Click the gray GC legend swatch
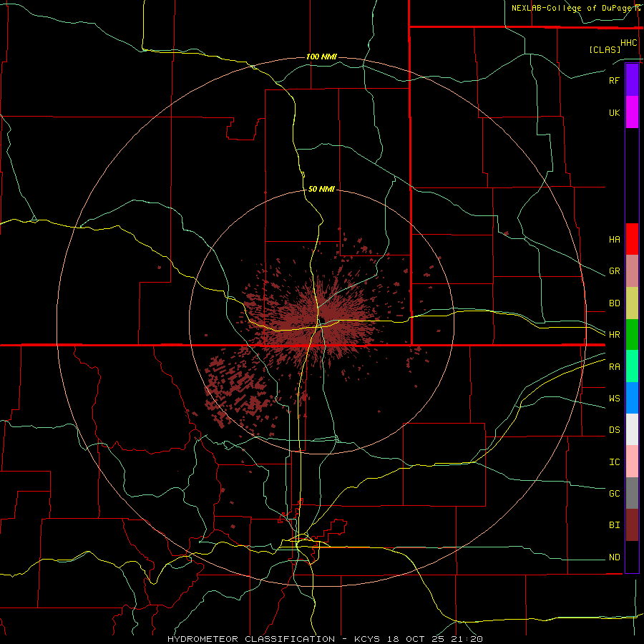This screenshot has height=644, width=644. coord(632,493)
